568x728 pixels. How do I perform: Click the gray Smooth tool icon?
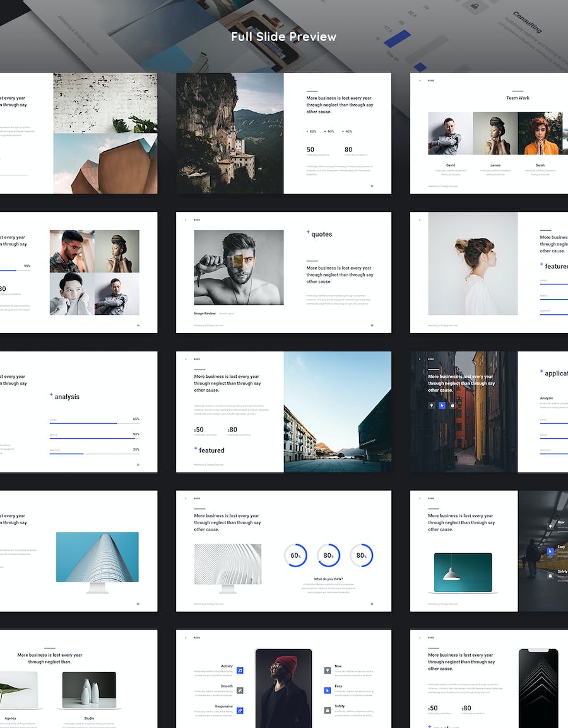(x=240, y=690)
